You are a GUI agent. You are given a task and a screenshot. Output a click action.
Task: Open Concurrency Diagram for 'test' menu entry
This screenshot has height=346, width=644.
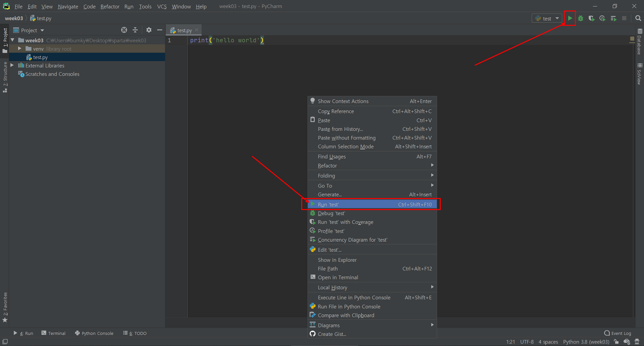click(372, 240)
